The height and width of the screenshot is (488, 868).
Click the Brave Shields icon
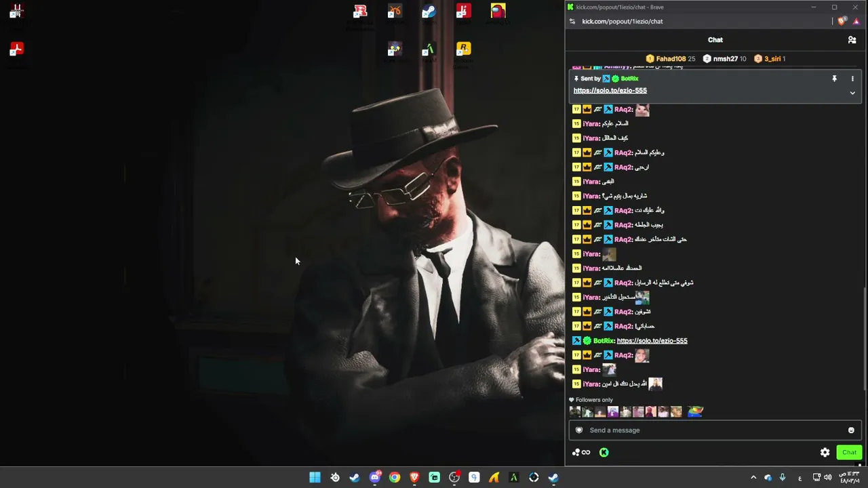[x=842, y=22]
